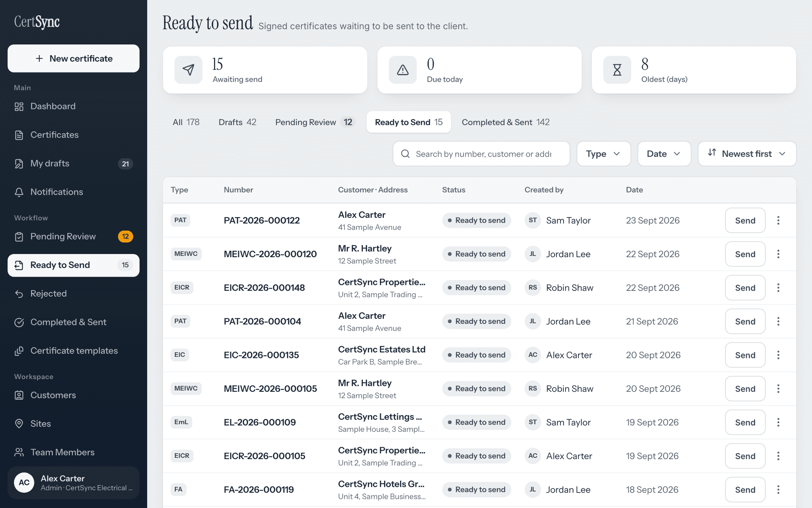The height and width of the screenshot is (508, 812).
Task: Open Completed & Sent in the sidebar
Action: pyautogui.click(x=73, y=322)
